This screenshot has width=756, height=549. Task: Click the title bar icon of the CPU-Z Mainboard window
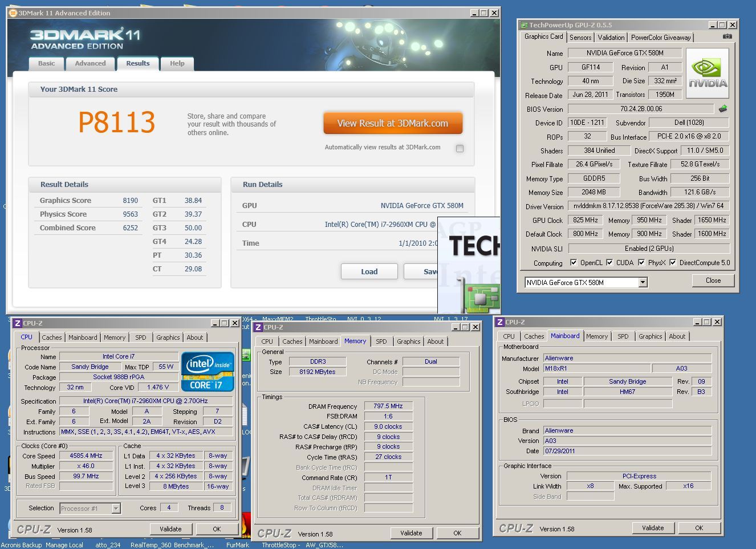(x=500, y=322)
